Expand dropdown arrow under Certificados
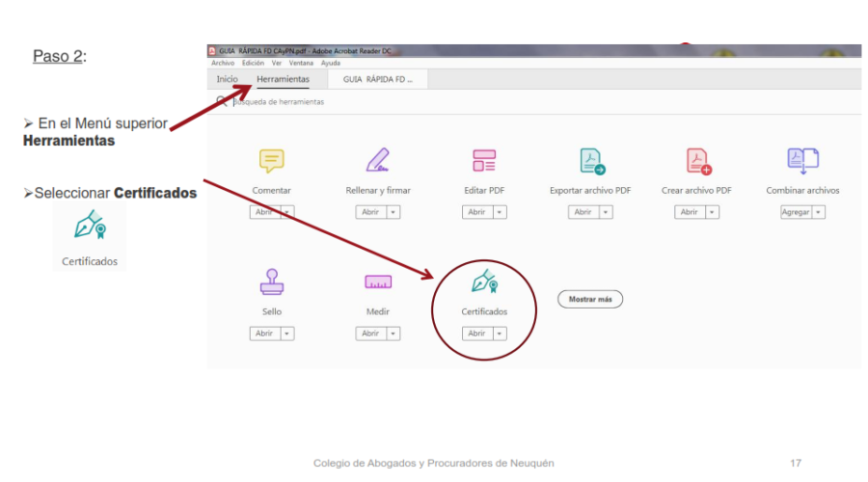The image size is (868, 482). (500, 334)
